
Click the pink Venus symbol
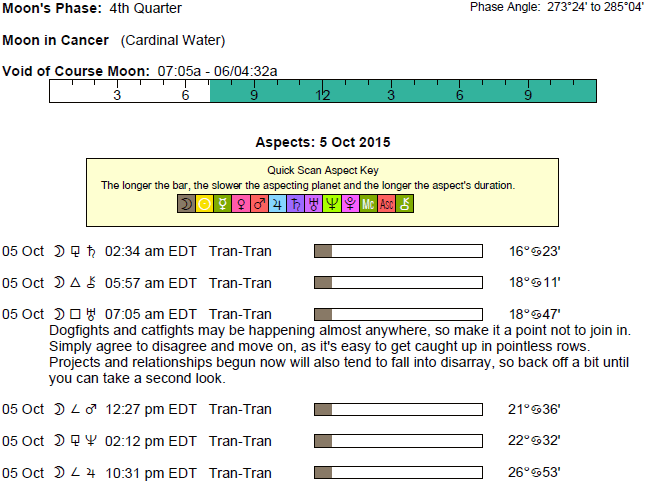pyautogui.click(x=240, y=204)
